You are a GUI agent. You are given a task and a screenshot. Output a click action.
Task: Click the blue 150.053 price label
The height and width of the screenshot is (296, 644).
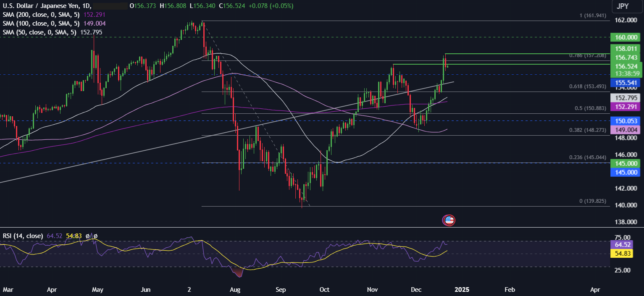click(626, 121)
